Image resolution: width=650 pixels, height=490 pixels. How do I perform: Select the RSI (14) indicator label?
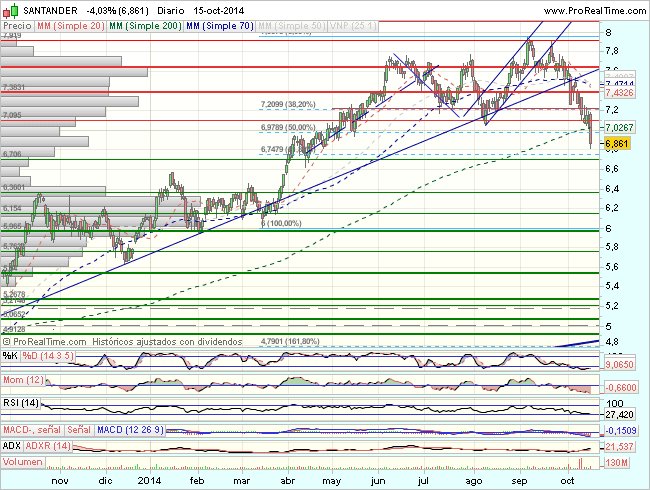(21, 403)
